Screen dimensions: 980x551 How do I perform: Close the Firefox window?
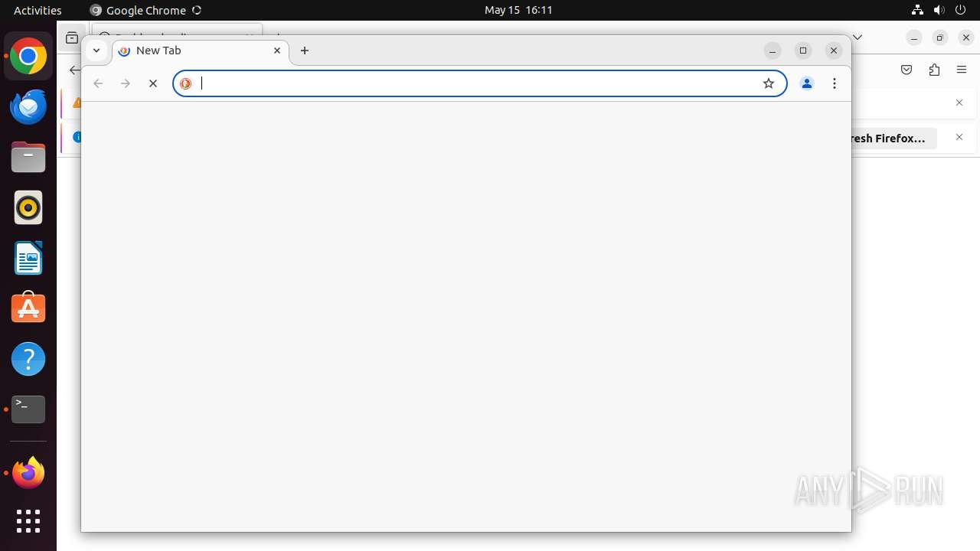[x=966, y=37]
